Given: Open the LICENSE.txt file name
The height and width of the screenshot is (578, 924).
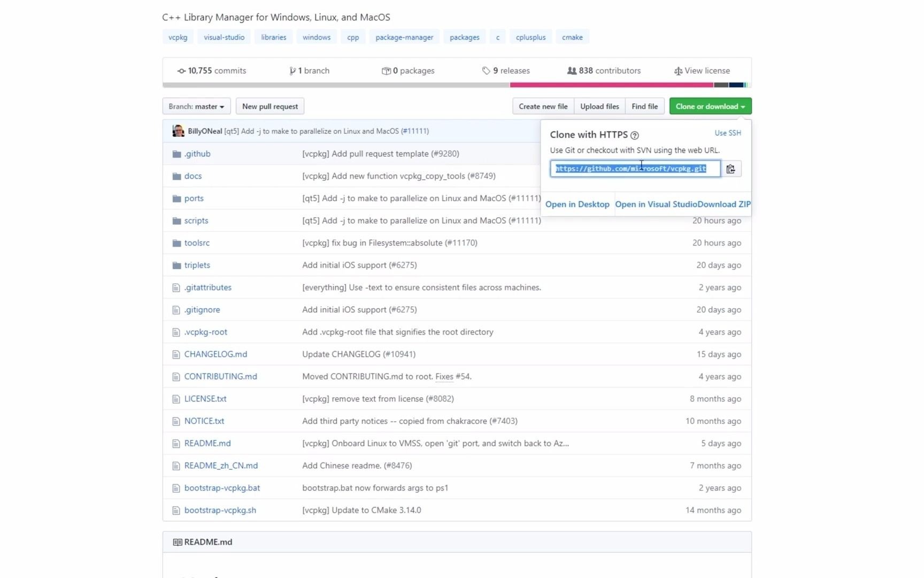Looking at the screenshot, I should tap(205, 399).
